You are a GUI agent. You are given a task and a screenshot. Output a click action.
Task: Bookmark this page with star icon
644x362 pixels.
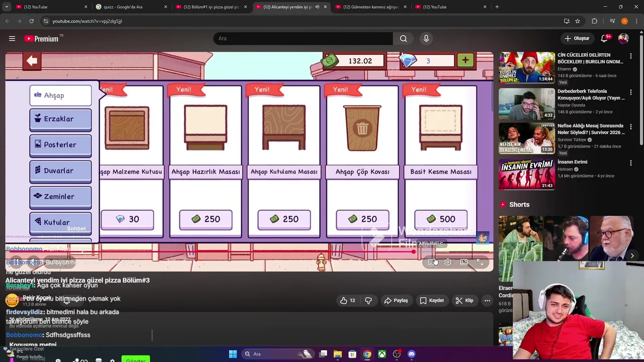[x=578, y=21]
